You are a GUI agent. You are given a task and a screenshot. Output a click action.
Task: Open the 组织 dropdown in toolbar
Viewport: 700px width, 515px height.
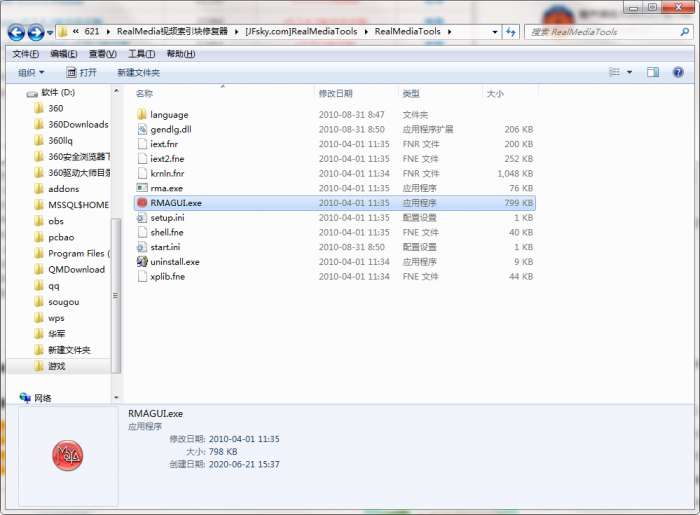tap(31, 72)
